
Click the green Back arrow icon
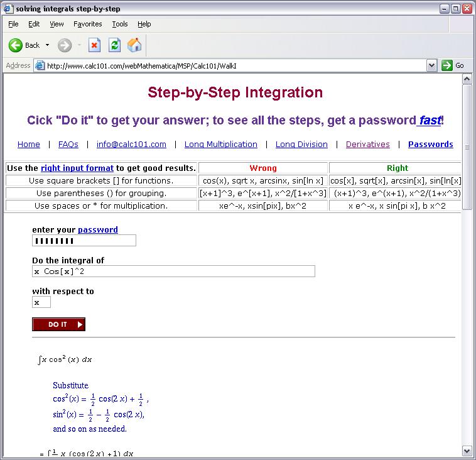coord(16,45)
